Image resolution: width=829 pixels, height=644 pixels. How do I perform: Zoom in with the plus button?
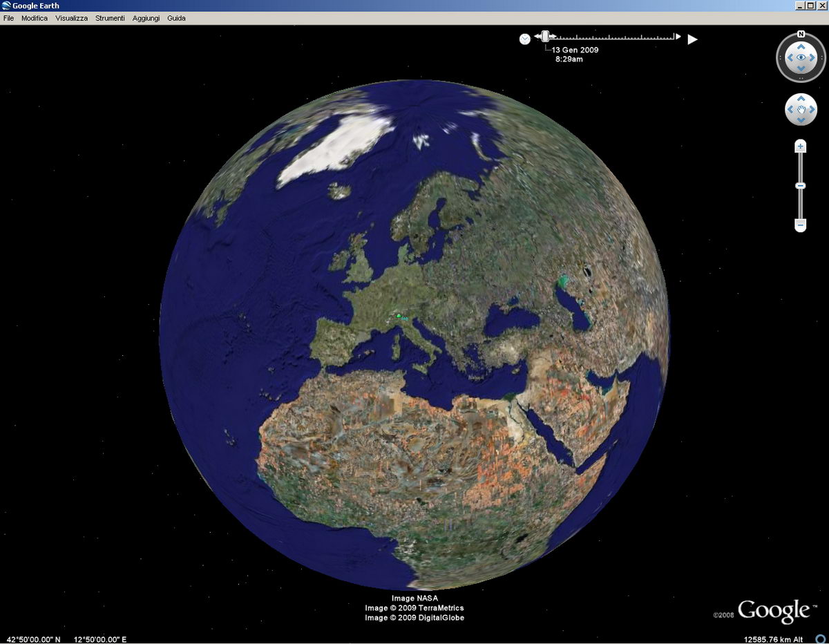(x=801, y=146)
